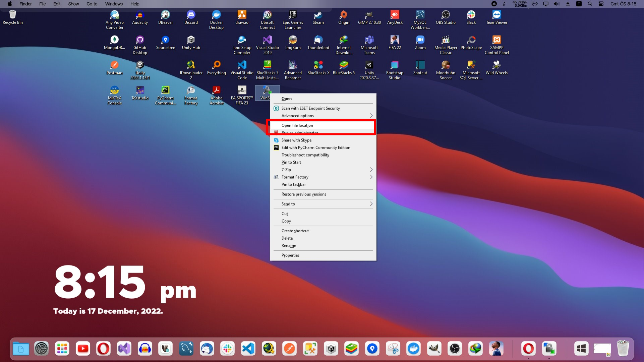Select the DBeaver desktop icon
The image size is (644, 362).
click(x=165, y=17)
